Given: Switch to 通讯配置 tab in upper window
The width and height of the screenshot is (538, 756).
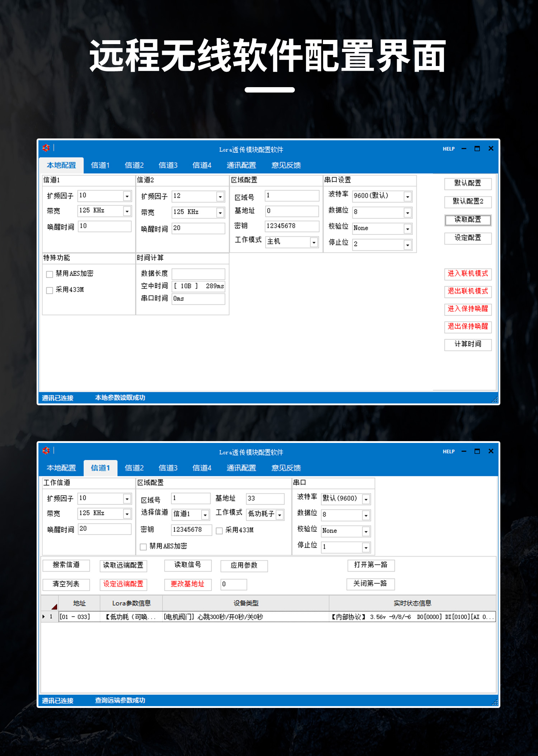Looking at the screenshot, I should tap(241, 165).
